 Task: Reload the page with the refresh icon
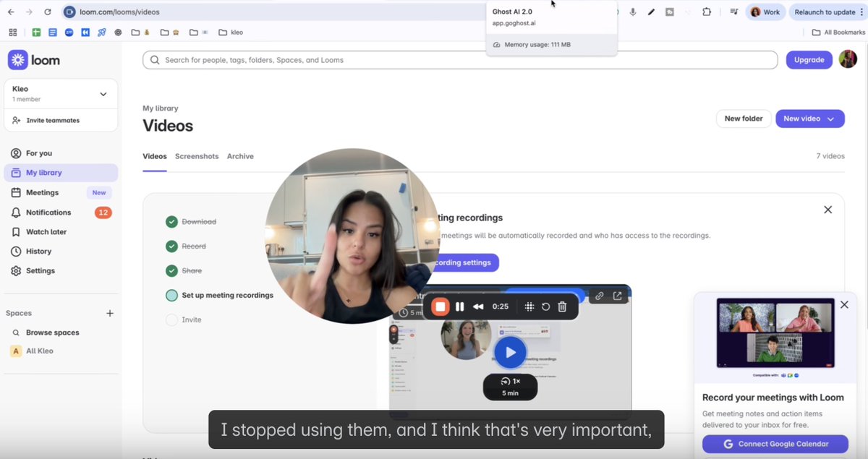point(48,12)
